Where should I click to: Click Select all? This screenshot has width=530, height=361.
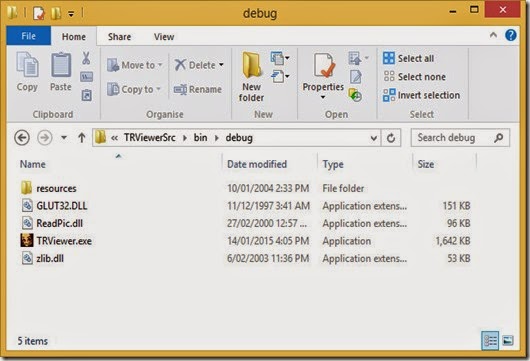pyautogui.click(x=408, y=58)
